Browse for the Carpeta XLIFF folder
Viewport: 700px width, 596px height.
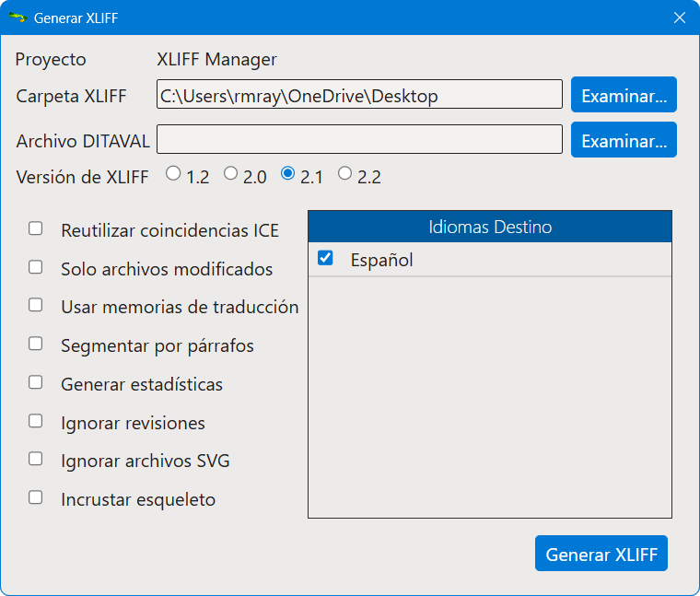click(624, 95)
